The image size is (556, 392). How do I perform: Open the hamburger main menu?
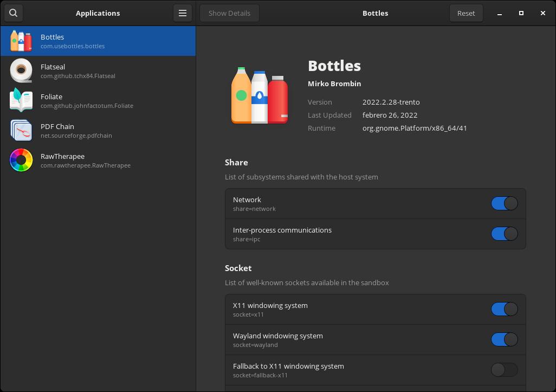[x=183, y=13]
